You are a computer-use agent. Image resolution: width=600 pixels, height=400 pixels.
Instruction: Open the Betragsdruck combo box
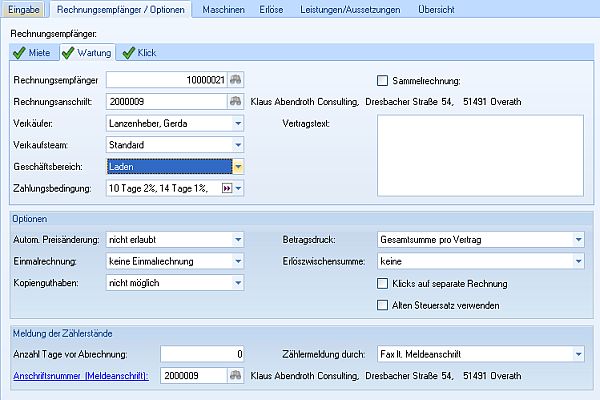pos(578,240)
